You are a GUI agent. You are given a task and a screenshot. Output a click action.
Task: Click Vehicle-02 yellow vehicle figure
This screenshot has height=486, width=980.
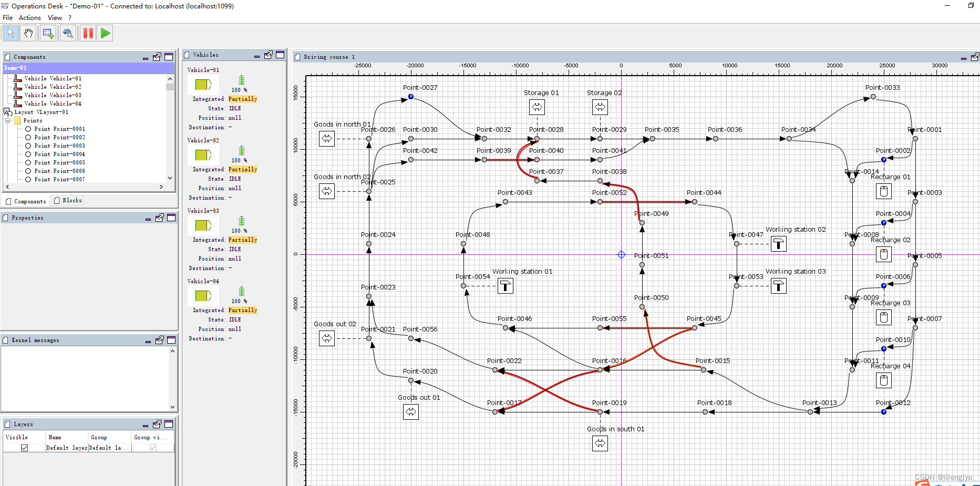click(203, 155)
